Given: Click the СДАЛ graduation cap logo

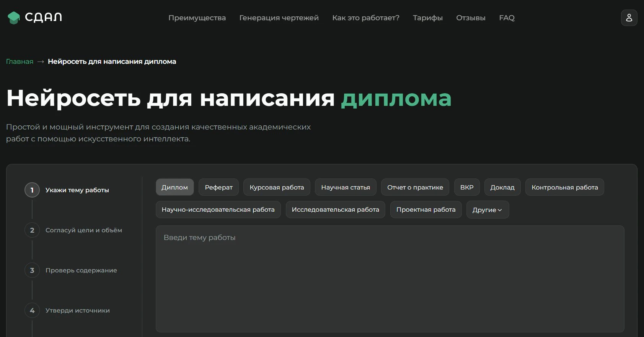Looking at the screenshot, I should [14, 18].
